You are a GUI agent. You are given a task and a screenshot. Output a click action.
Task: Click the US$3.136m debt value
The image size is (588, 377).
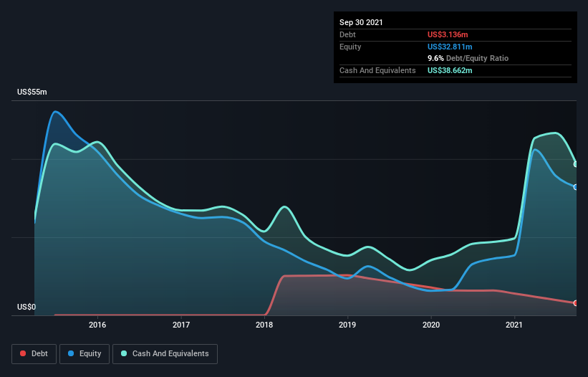tap(448, 34)
